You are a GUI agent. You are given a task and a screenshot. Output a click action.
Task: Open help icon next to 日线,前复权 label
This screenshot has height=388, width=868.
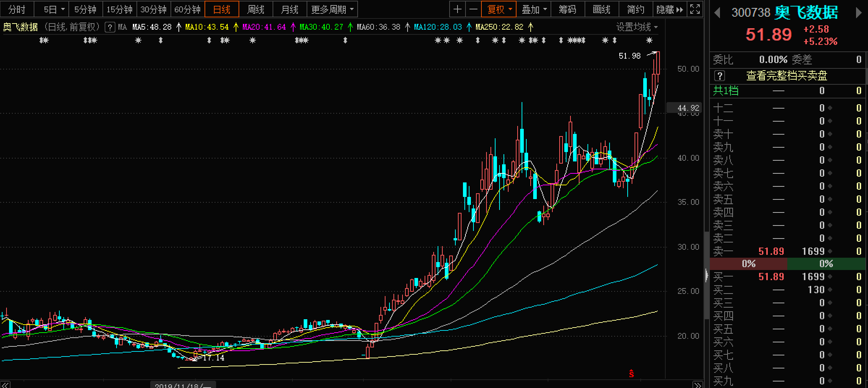[110, 27]
